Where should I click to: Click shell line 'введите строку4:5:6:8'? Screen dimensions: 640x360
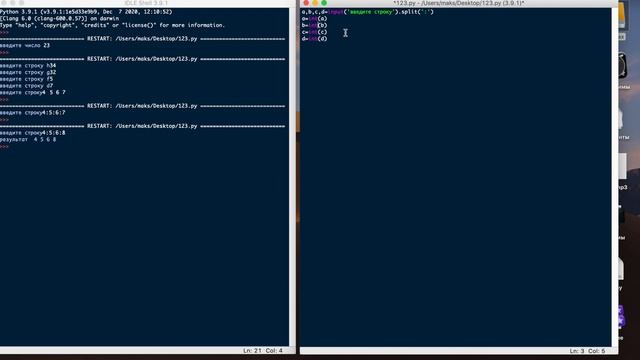click(33, 133)
